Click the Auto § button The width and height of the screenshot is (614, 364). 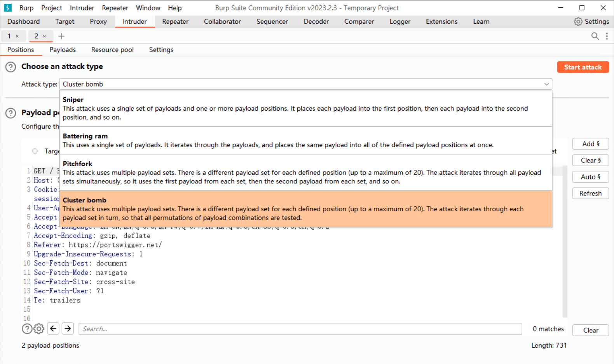pos(590,177)
